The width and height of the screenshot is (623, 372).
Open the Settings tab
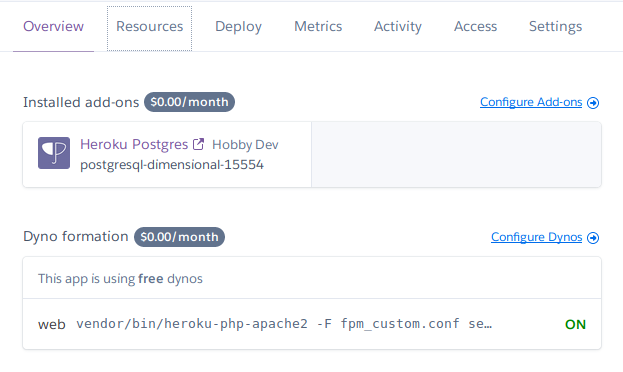[555, 27]
